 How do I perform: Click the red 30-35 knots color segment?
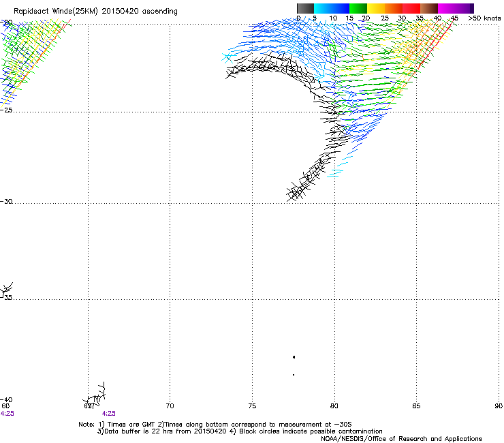coord(411,8)
